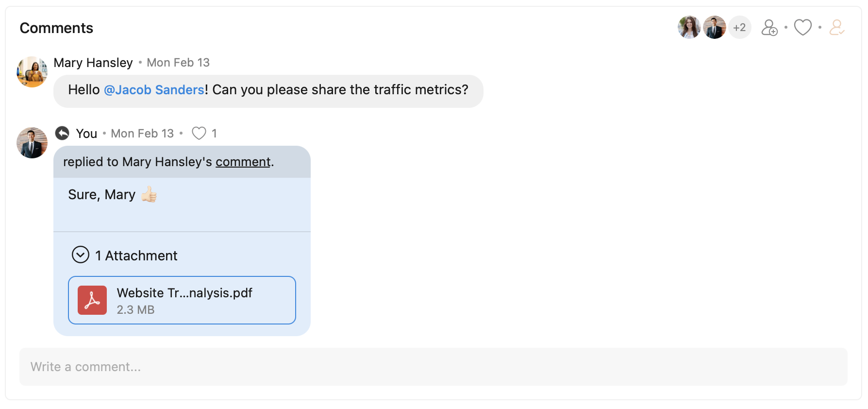Follow the underlined "comment" link
This screenshot has width=868, height=409.
point(243,162)
